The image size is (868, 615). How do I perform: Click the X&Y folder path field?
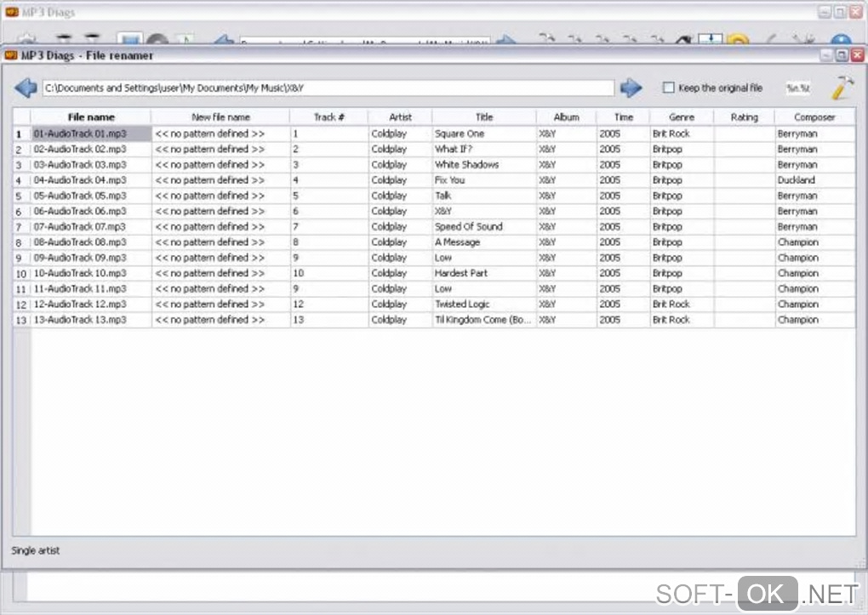coord(328,88)
